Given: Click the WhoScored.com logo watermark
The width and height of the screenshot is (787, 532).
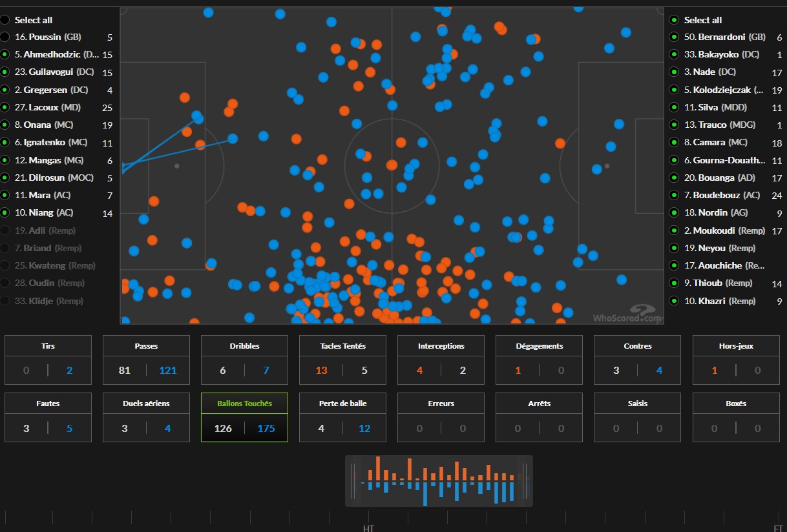Looking at the screenshot, I should tap(627, 314).
